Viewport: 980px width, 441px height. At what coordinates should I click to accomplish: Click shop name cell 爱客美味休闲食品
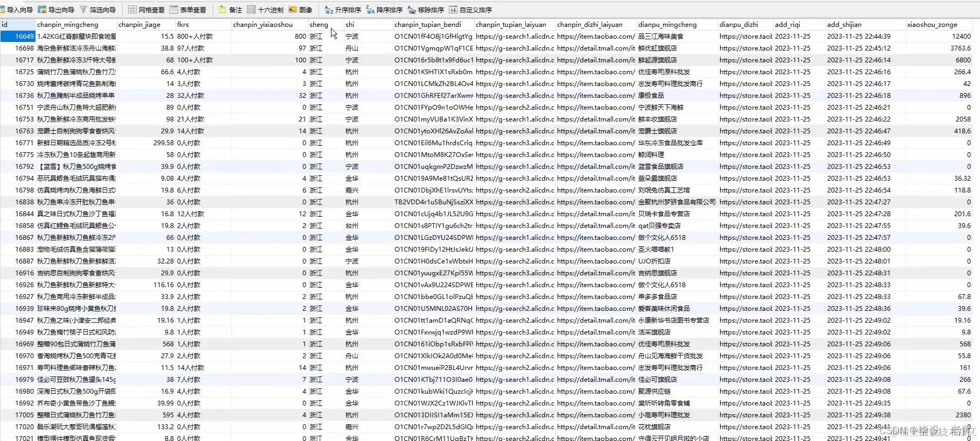(677, 308)
